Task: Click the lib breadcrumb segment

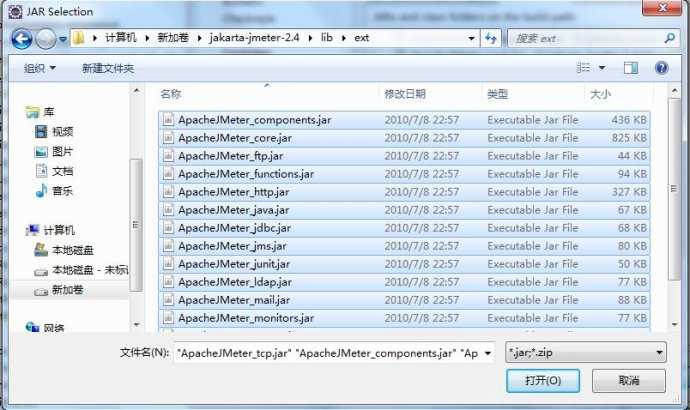Action: point(327,38)
